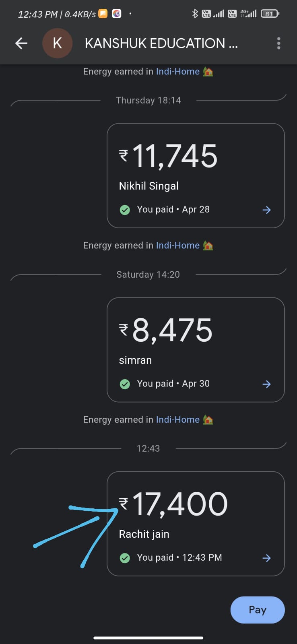The image size is (297, 644).
Task: Tap the battery indicator in status bar
Action: 270,14
